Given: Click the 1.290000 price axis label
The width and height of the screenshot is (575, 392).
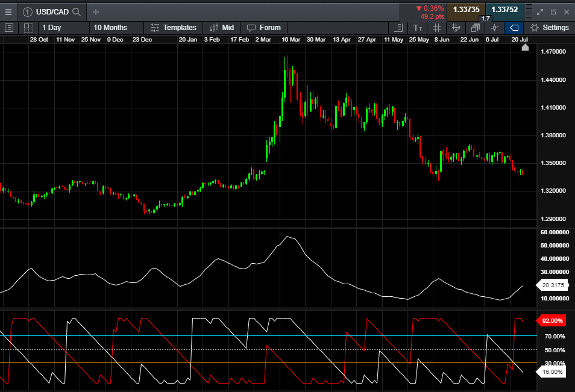Looking at the screenshot, I should click(553, 219).
